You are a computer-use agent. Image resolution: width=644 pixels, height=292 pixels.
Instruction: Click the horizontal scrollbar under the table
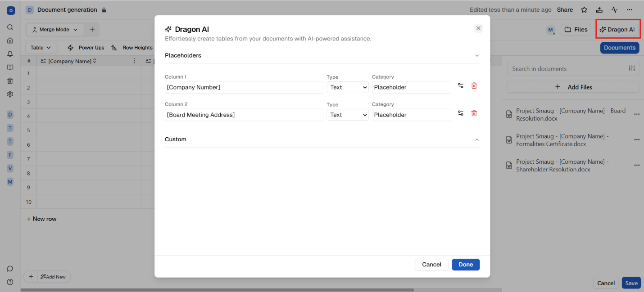(217, 290)
